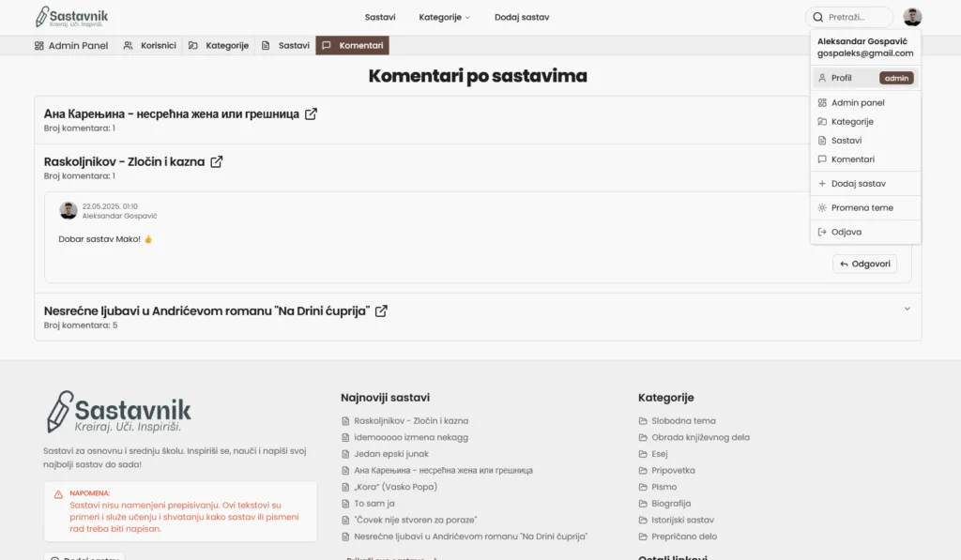The height and width of the screenshot is (560, 961).
Task: Open external link icon for Na Drini ćuprija
Action: (x=382, y=310)
